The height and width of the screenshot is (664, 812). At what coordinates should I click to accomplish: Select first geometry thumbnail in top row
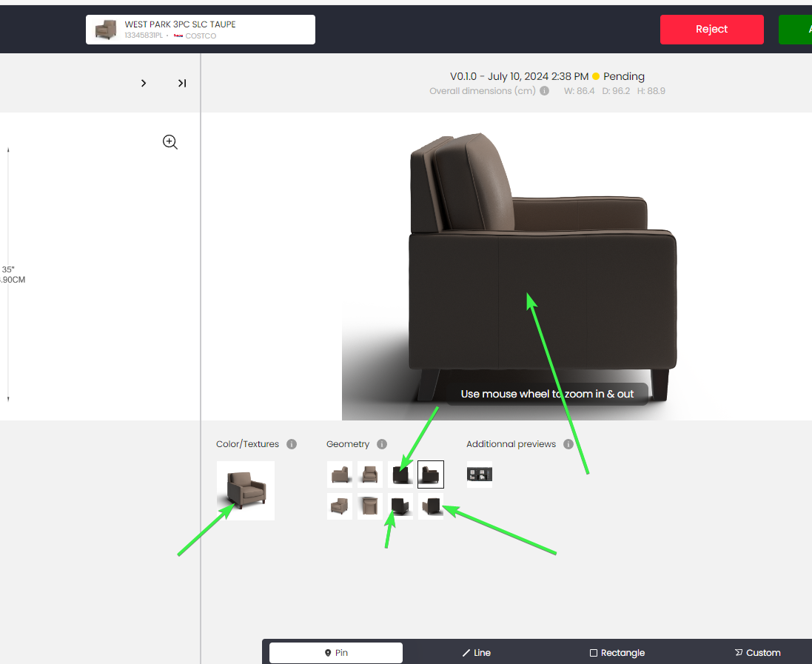[340, 474]
